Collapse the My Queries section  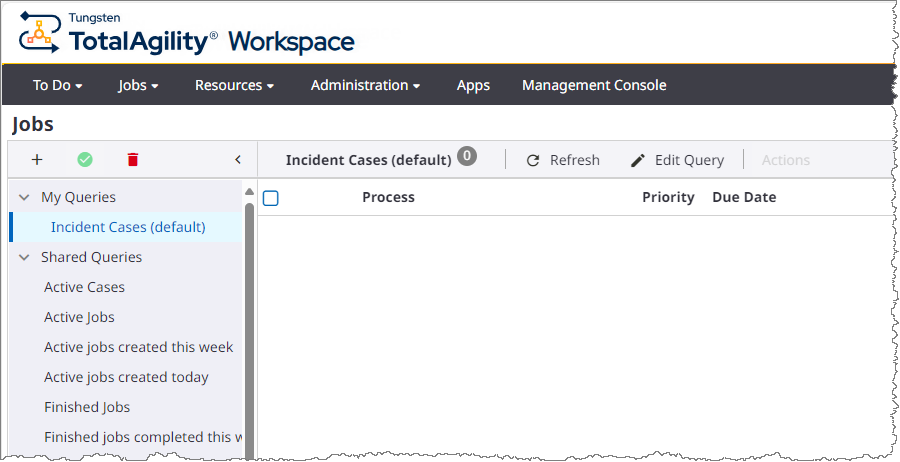point(24,198)
